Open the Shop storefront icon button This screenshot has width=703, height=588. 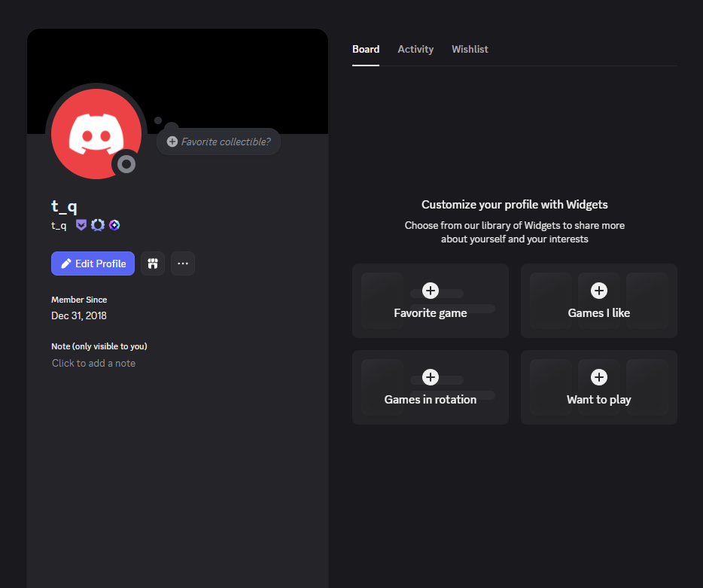point(153,264)
